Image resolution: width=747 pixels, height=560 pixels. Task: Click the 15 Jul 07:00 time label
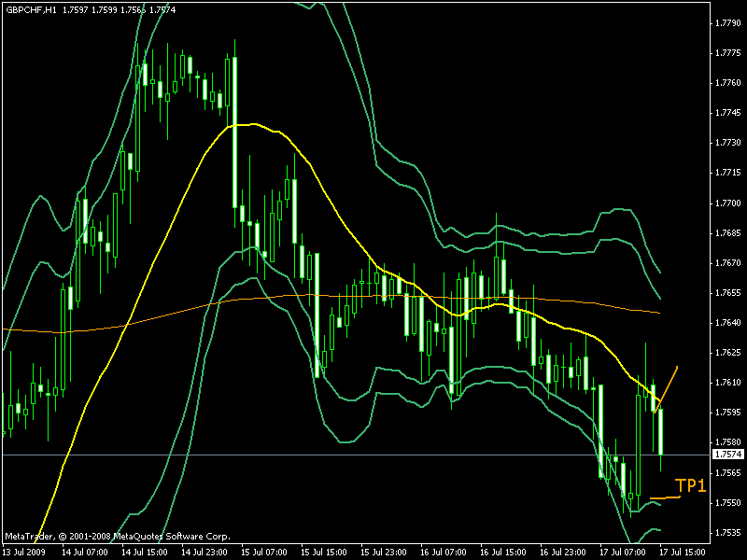[264, 553]
